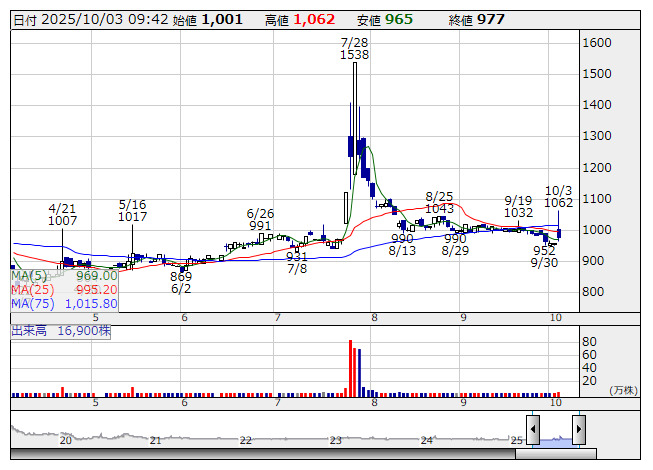Click the blue selected range in the navigator
The height and width of the screenshot is (470, 653).
(556, 435)
